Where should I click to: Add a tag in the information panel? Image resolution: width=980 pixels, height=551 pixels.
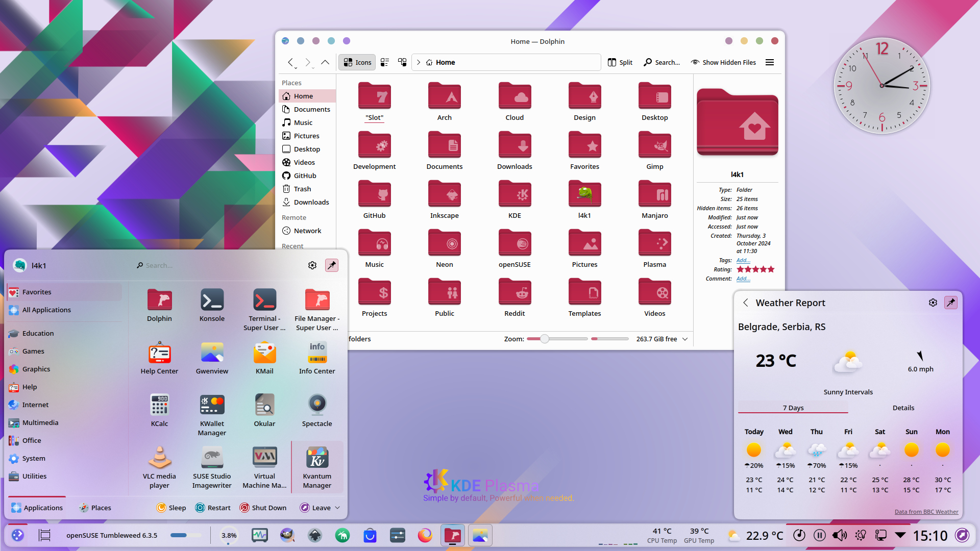pos(743,260)
